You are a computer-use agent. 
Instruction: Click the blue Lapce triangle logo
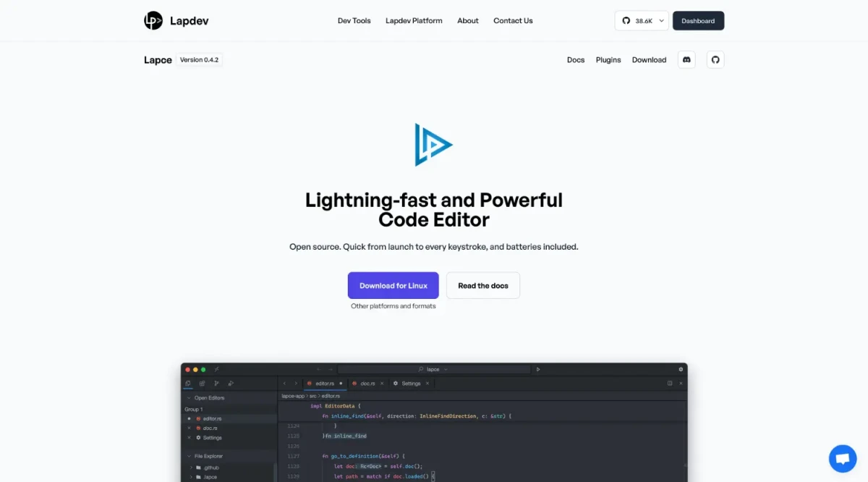click(433, 145)
